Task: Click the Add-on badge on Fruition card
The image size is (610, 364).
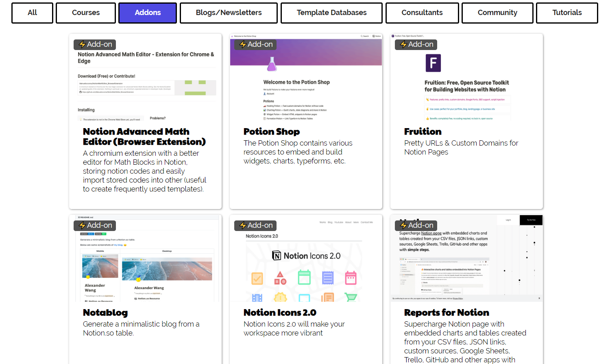Action: click(x=416, y=44)
